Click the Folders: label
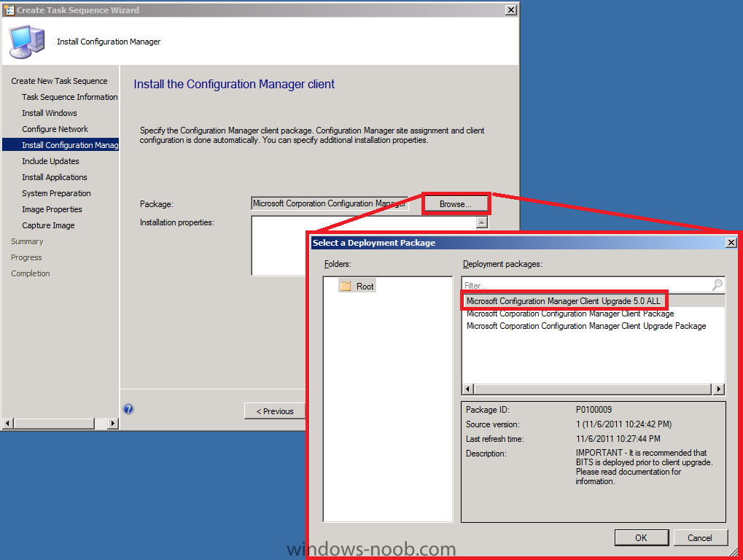This screenshot has height=560, width=743. point(338,264)
